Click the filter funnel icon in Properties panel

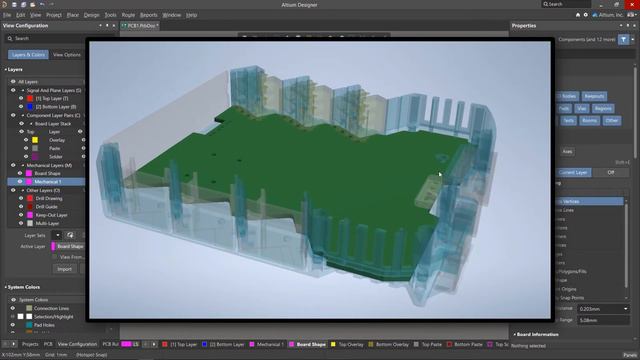624,40
